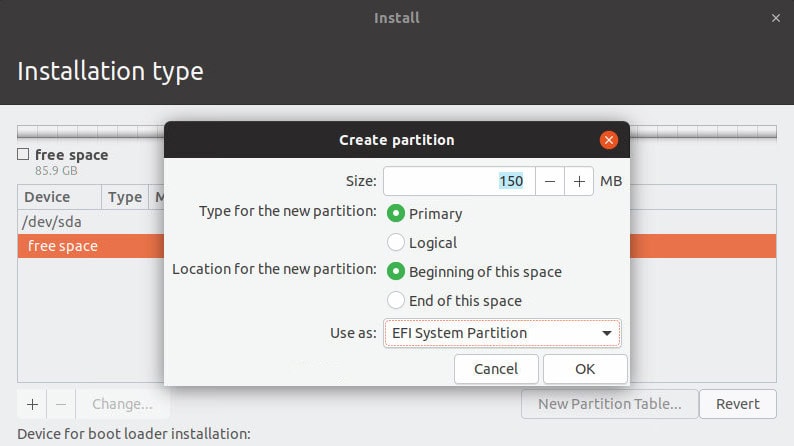Remove partition with the minus icon
Screen dimensions: 794x446
click(x=61, y=404)
